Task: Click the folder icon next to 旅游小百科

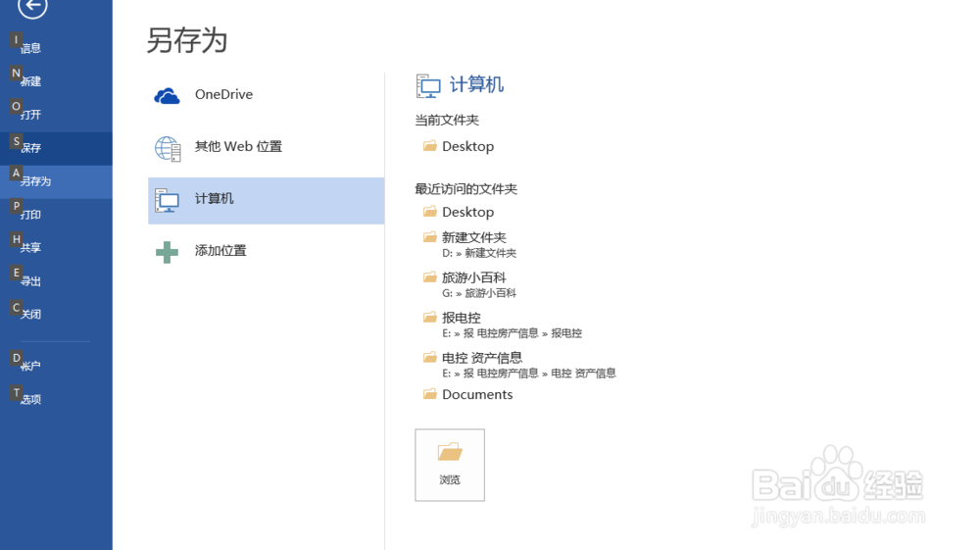Action: click(430, 276)
